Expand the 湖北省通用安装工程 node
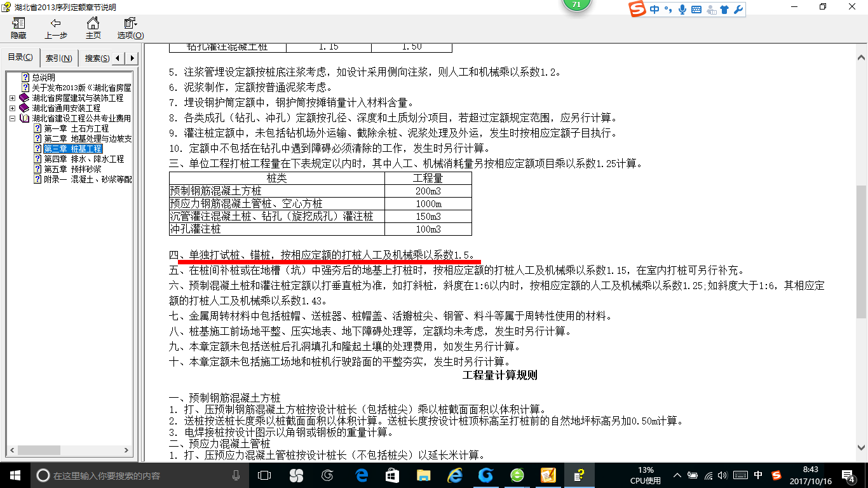This screenshot has width=868, height=488. click(13, 108)
